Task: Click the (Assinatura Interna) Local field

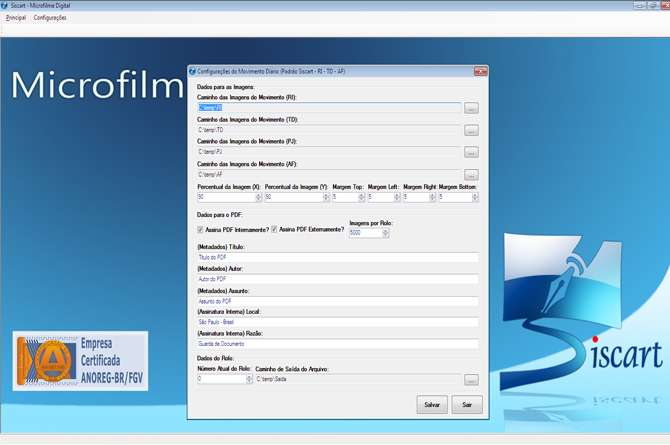Action: click(x=338, y=322)
